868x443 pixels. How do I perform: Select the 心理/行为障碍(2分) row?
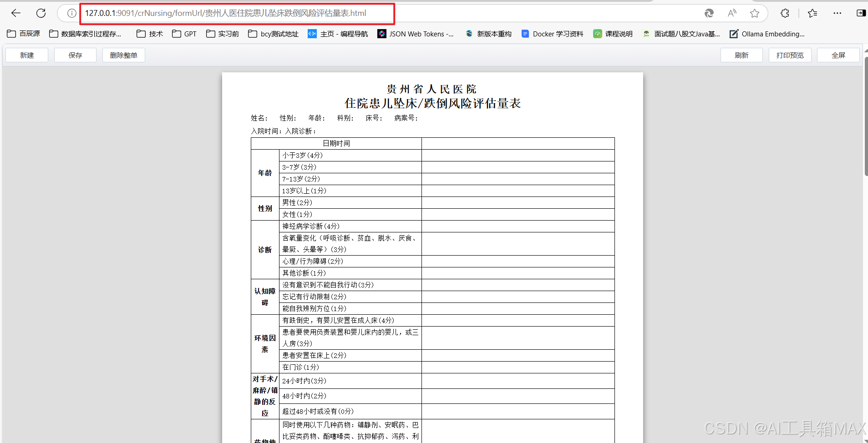click(x=447, y=261)
